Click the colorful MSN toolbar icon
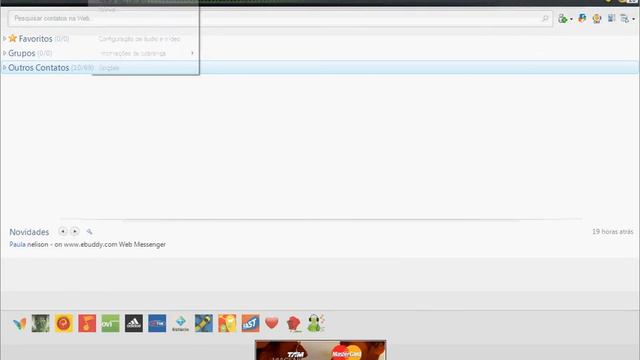Screen dimensions: 640x360 tap(582, 18)
